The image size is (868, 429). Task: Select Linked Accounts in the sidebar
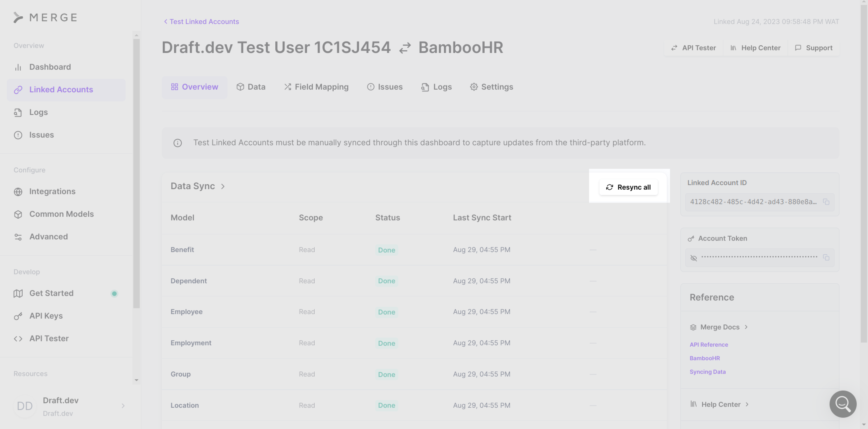[x=61, y=89]
